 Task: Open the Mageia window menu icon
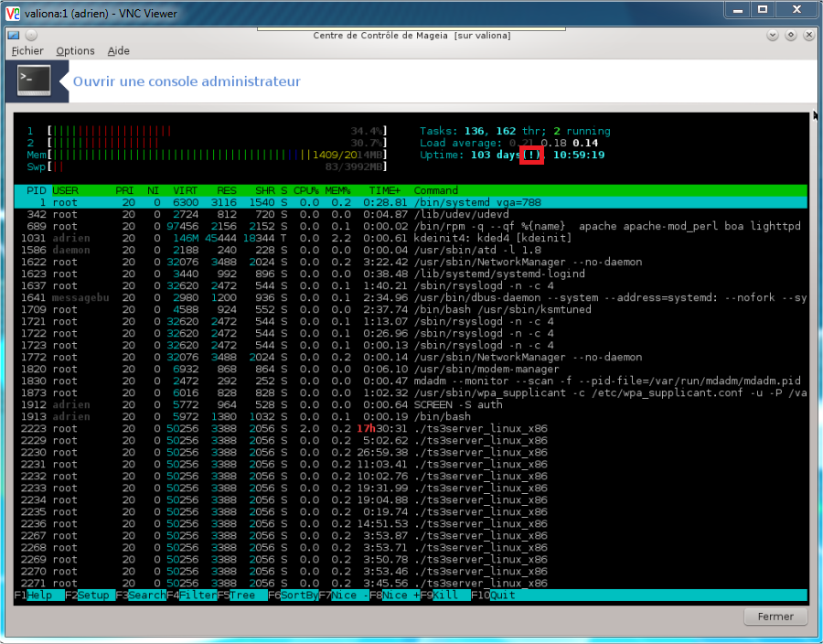tap(14, 35)
